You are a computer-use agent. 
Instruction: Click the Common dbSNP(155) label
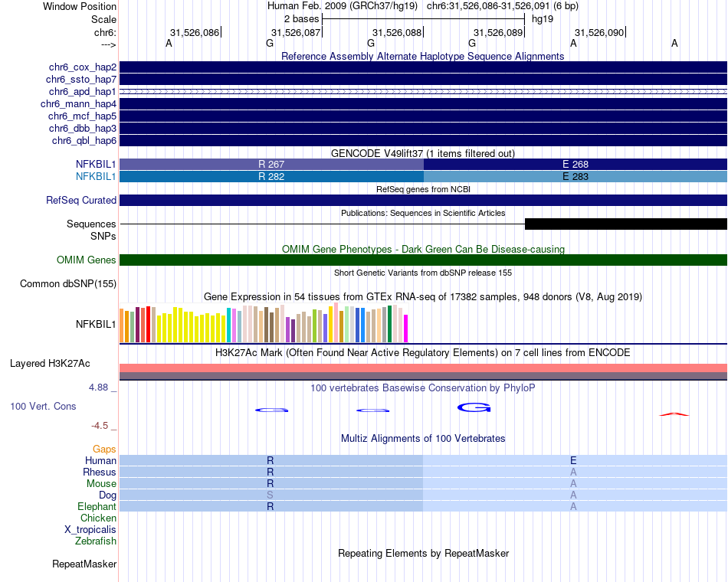pos(68,283)
